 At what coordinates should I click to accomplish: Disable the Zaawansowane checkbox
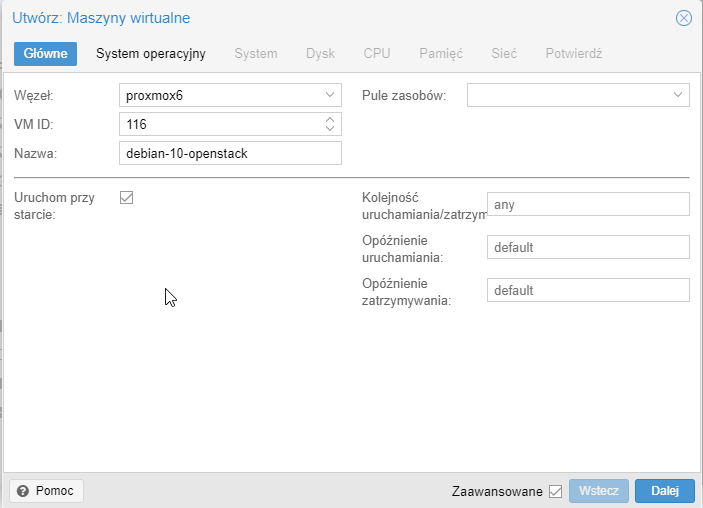[x=556, y=491]
